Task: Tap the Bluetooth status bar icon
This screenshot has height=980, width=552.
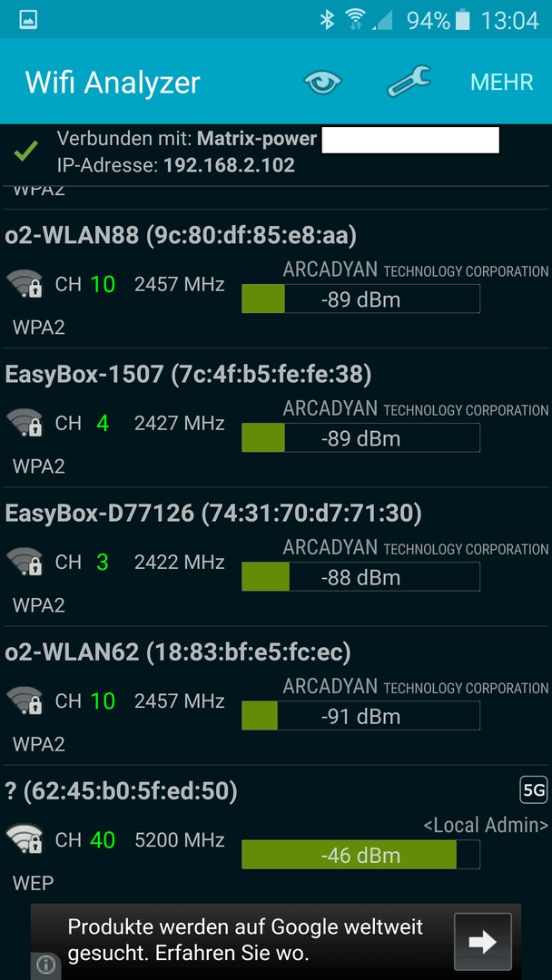Action: 327,20
